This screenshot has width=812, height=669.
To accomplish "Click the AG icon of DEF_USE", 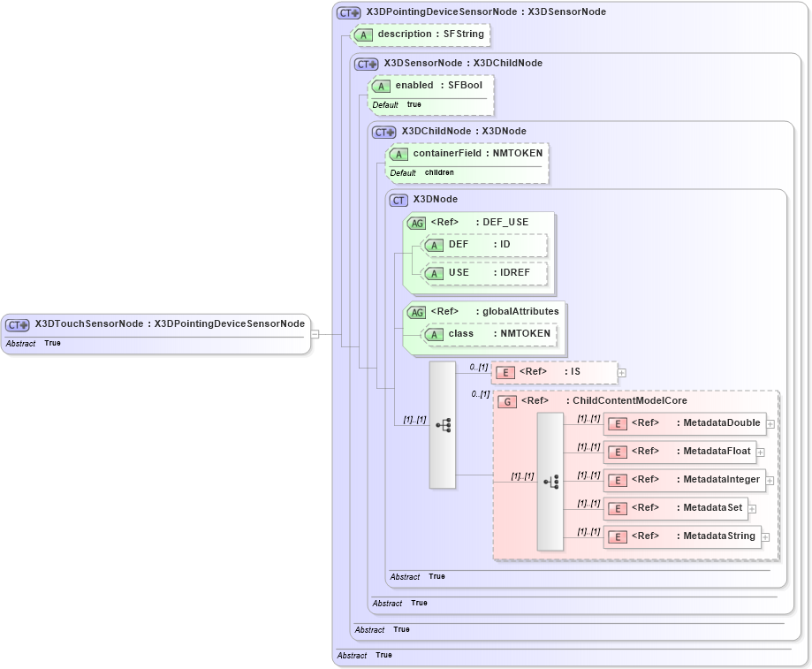I will coord(416,224).
